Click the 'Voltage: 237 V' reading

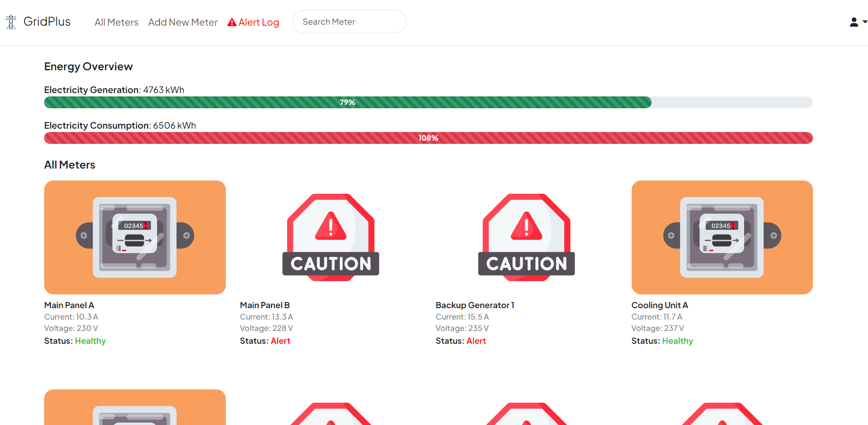coord(658,328)
